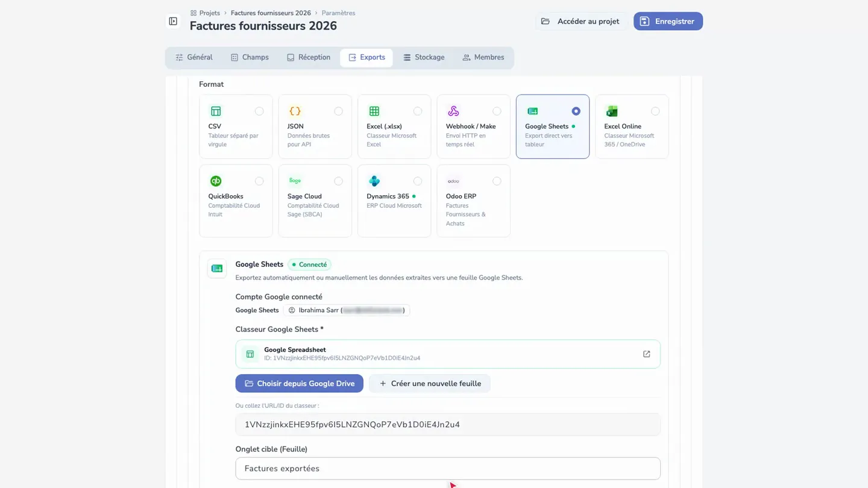Select the CSV format radio button
Screen dimensions: 868x488
coord(259,111)
